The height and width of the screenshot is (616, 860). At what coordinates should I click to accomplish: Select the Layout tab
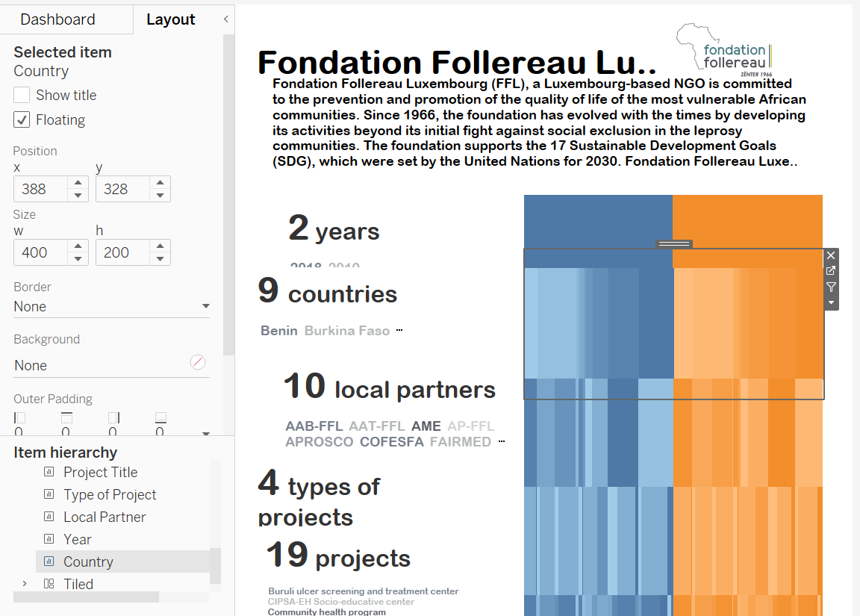[x=170, y=19]
